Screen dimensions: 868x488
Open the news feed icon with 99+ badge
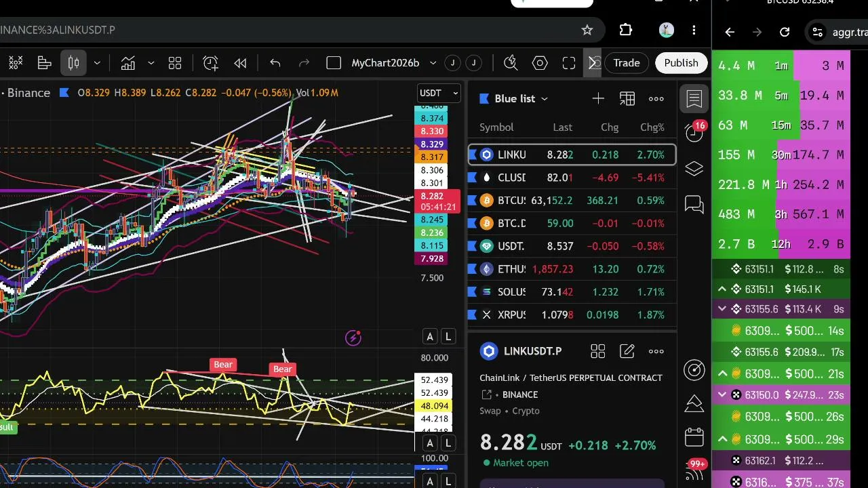[694, 469]
